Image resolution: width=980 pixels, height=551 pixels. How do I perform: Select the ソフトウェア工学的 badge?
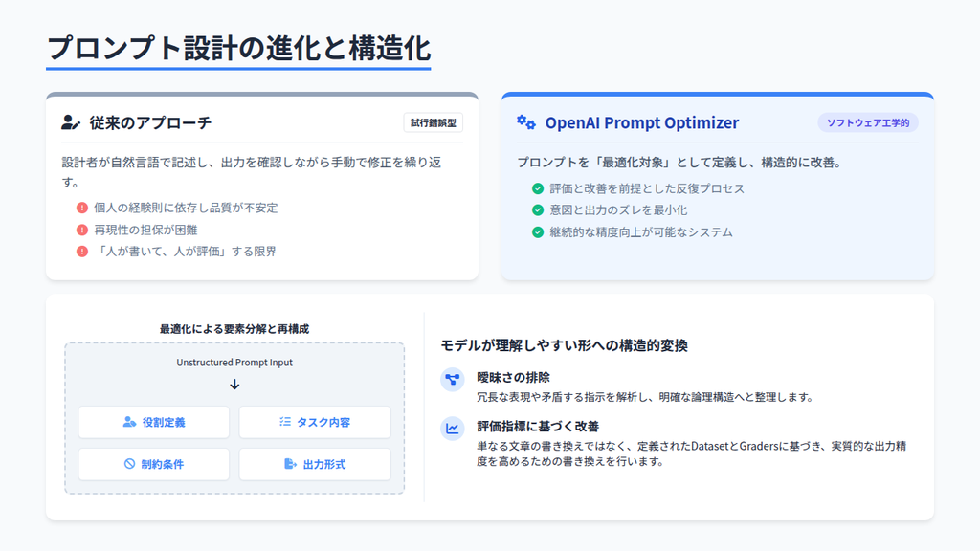click(x=869, y=122)
